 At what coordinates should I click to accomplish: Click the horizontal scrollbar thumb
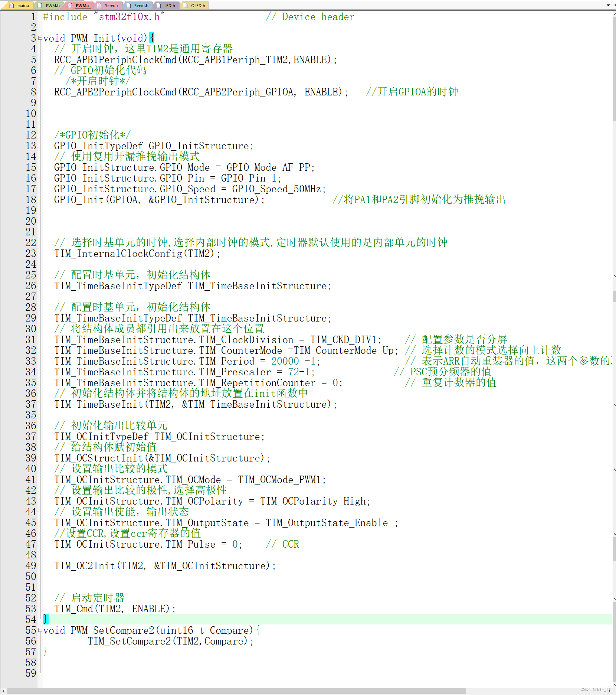(236, 691)
